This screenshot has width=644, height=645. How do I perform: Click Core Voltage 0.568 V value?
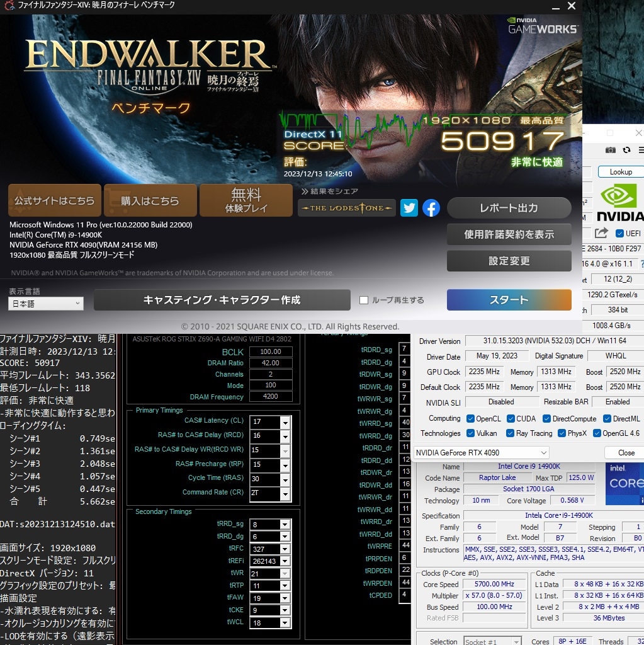(572, 500)
